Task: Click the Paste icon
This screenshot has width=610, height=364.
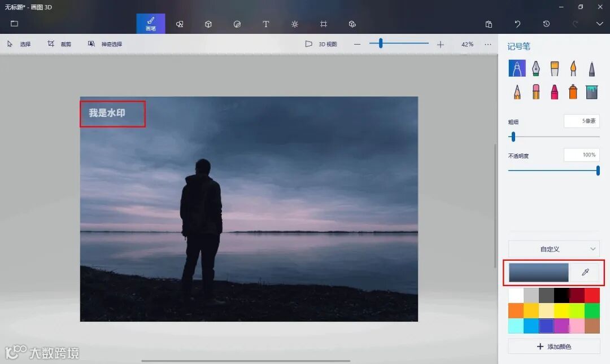Action: point(489,24)
